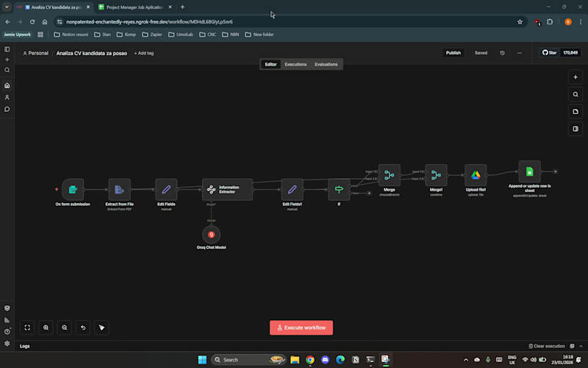Edit workflow name Analiza CV kandidata za posao
Image resolution: width=588 pixels, height=368 pixels.
pos(91,53)
